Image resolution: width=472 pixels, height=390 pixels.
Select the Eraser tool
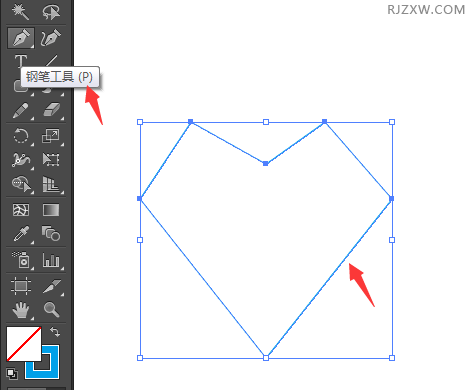tap(51, 110)
